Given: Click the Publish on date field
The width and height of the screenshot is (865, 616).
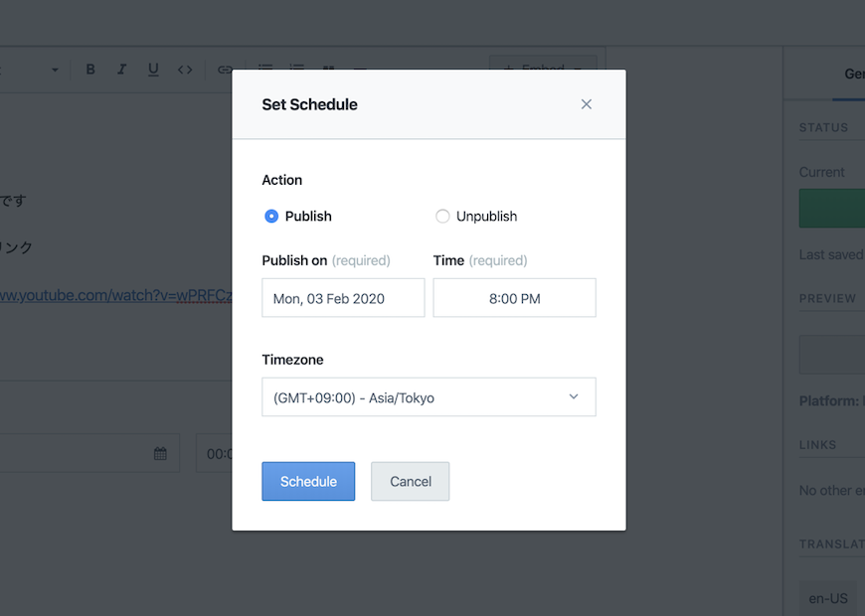Looking at the screenshot, I should [x=343, y=298].
